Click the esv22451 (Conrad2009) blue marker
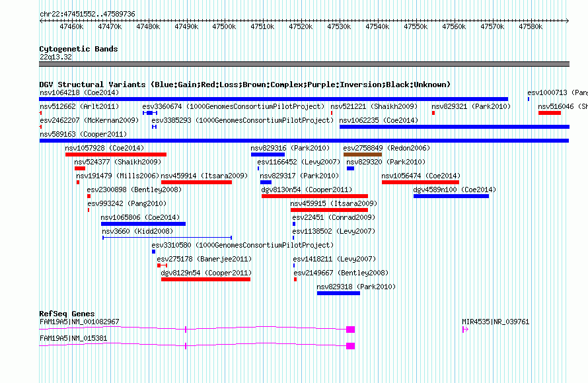 (x=294, y=224)
